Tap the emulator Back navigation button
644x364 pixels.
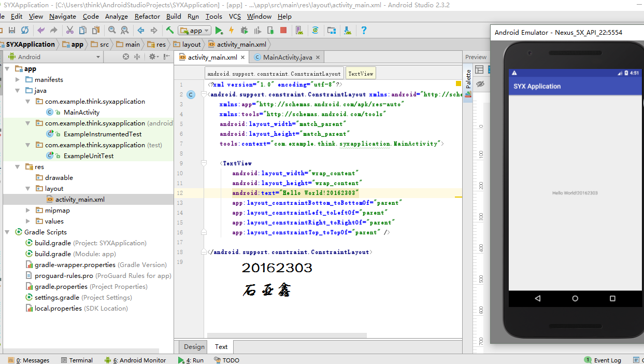[538, 299]
